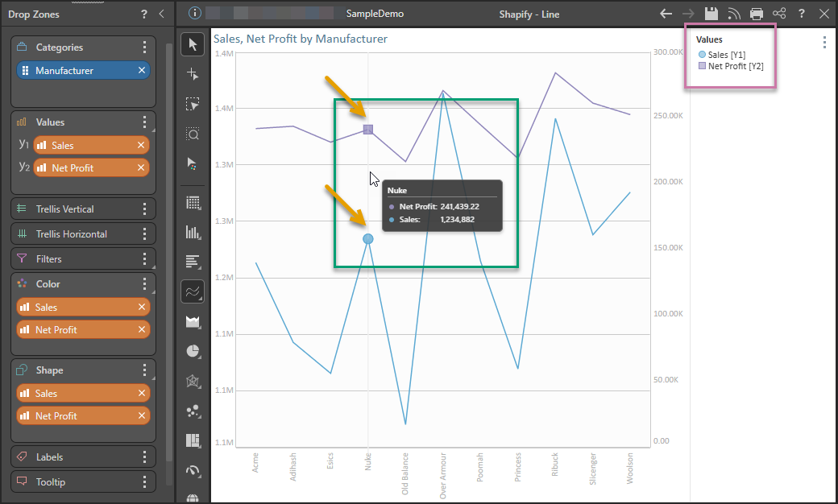Open the legend panel three-dot menu

tap(823, 43)
